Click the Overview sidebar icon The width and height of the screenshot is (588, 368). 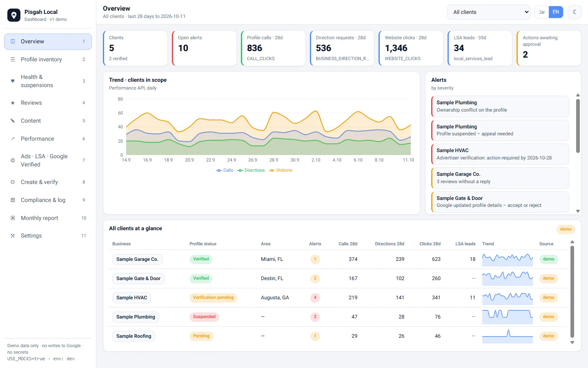13,41
